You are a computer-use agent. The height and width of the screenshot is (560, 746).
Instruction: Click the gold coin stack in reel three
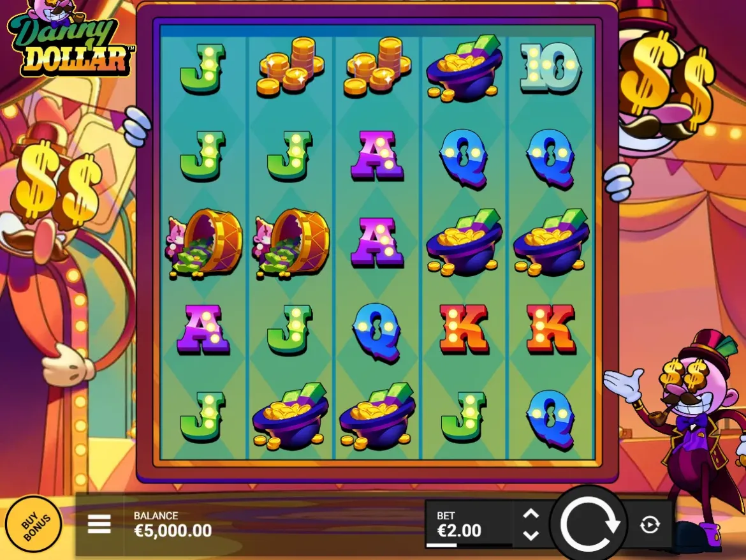tap(377, 68)
